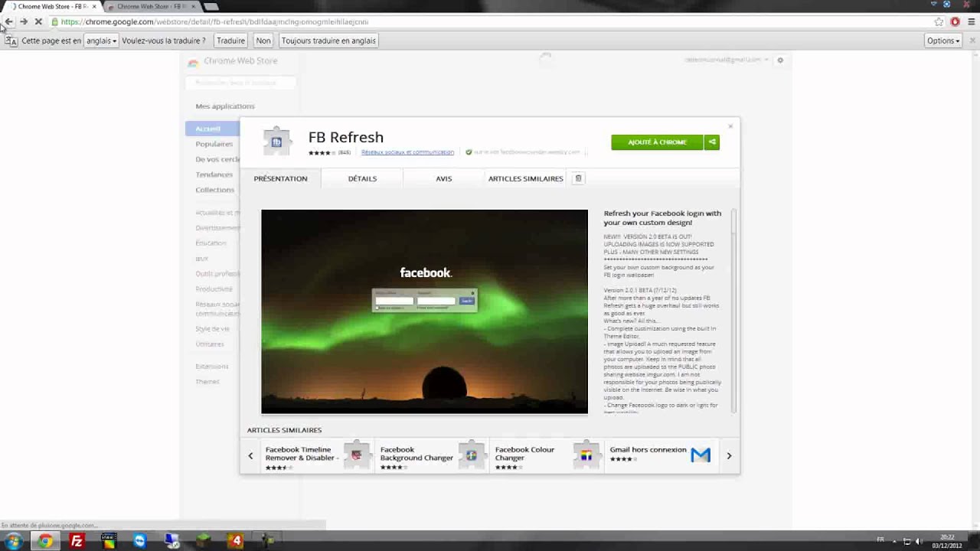Open Facebook Background Changer item
The height and width of the screenshot is (551, 980).
point(433,456)
